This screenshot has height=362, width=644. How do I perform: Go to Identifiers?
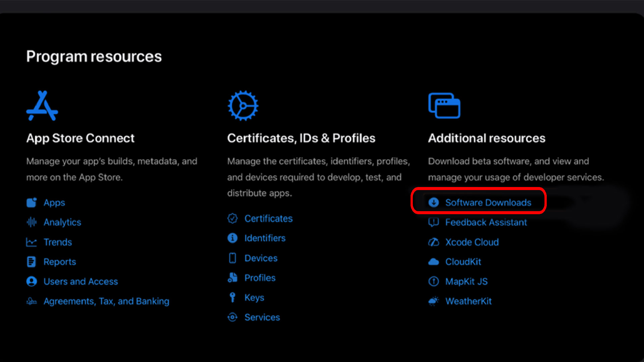coord(265,238)
